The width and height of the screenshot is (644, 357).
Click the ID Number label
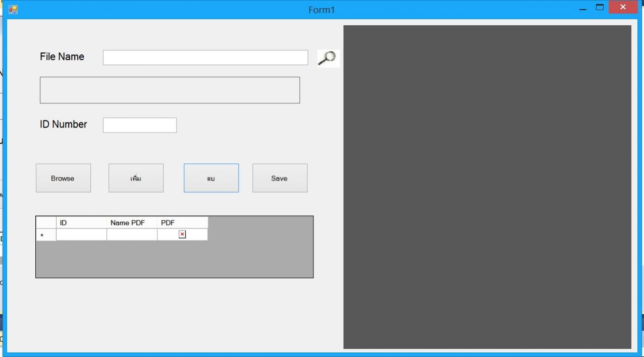[x=64, y=124]
